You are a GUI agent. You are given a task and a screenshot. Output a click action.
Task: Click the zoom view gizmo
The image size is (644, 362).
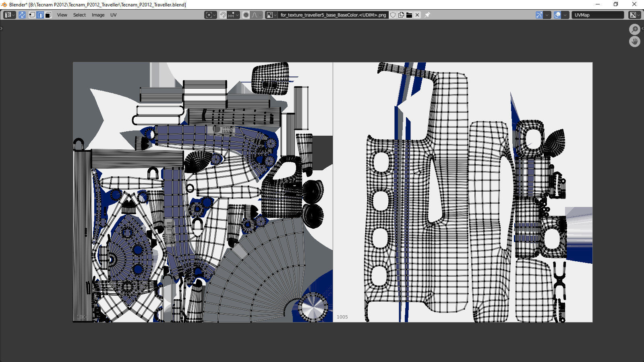(x=635, y=29)
